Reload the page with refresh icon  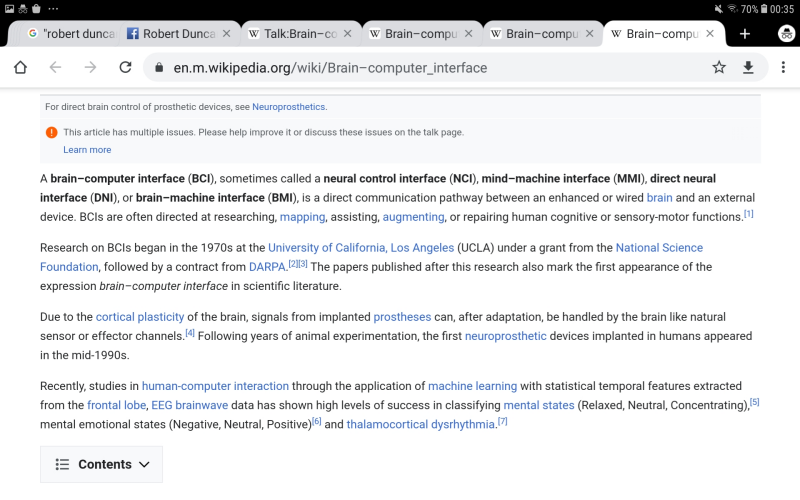point(125,67)
